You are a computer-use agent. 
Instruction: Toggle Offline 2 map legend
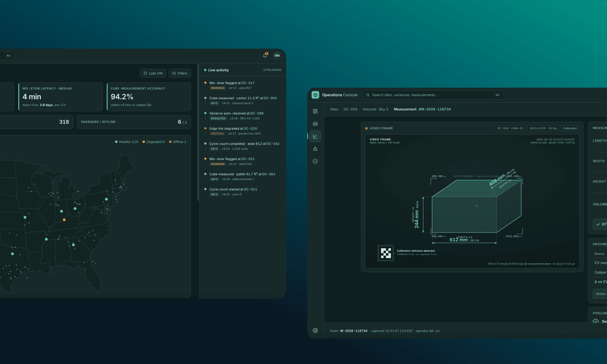tap(177, 142)
